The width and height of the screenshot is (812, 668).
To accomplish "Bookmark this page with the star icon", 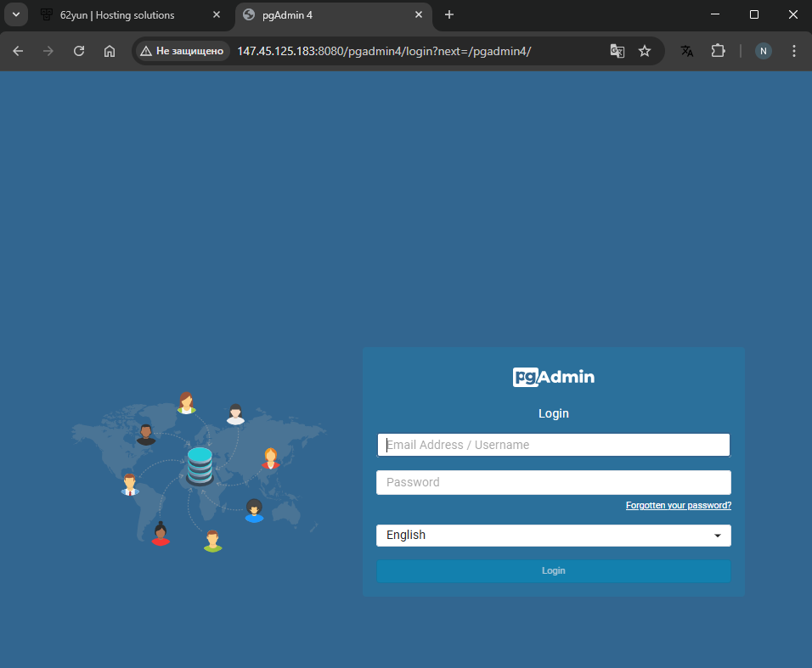I will click(645, 51).
